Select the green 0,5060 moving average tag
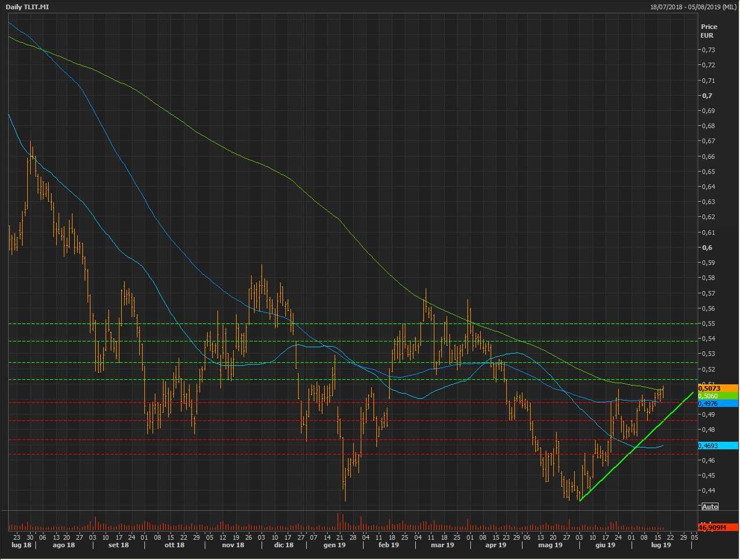The image size is (740, 560). click(717, 396)
